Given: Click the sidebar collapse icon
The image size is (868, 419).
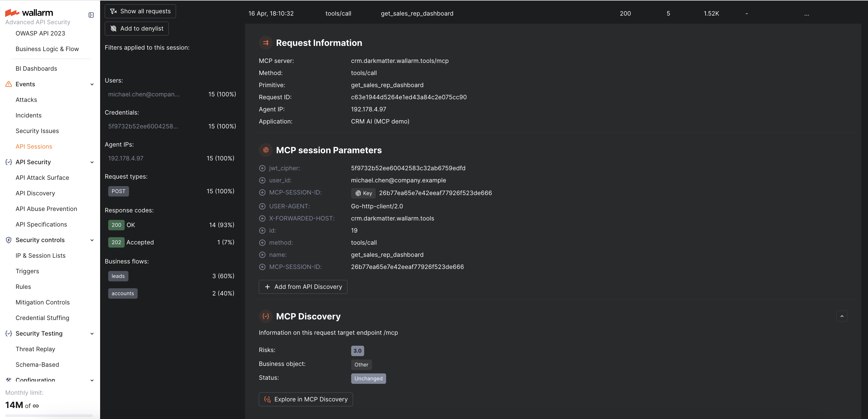Looking at the screenshot, I should (91, 15).
